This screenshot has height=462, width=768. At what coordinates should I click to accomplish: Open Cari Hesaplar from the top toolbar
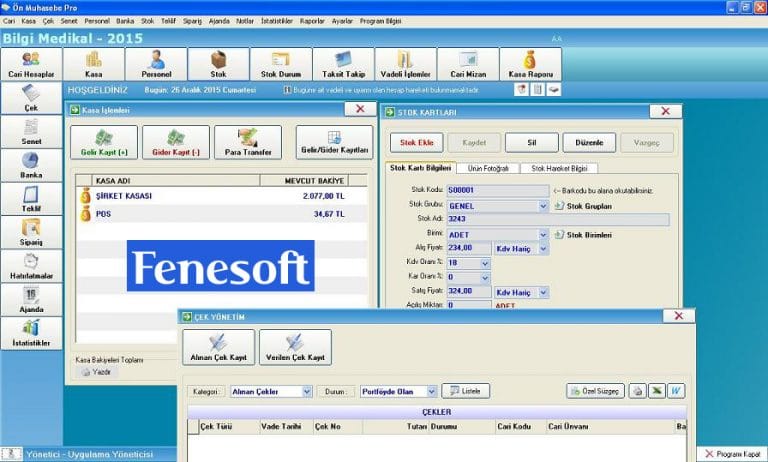(x=31, y=63)
